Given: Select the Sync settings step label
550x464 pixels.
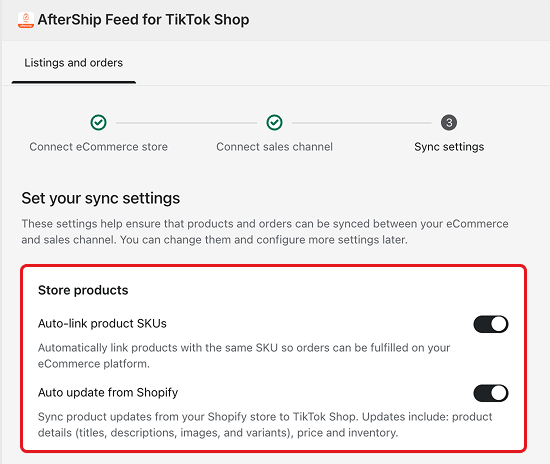Looking at the screenshot, I should [449, 147].
